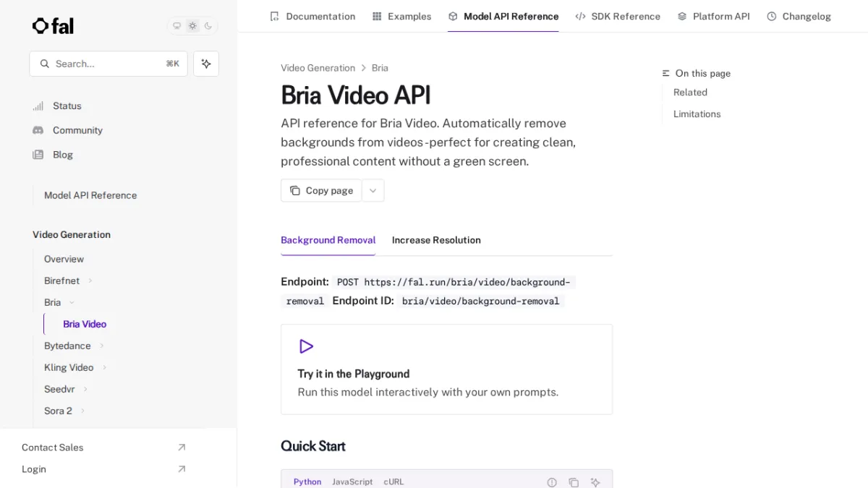Image resolution: width=868 pixels, height=488 pixels.
Task: Open the Copy page dropdown arrow
Action: [373, 190]
